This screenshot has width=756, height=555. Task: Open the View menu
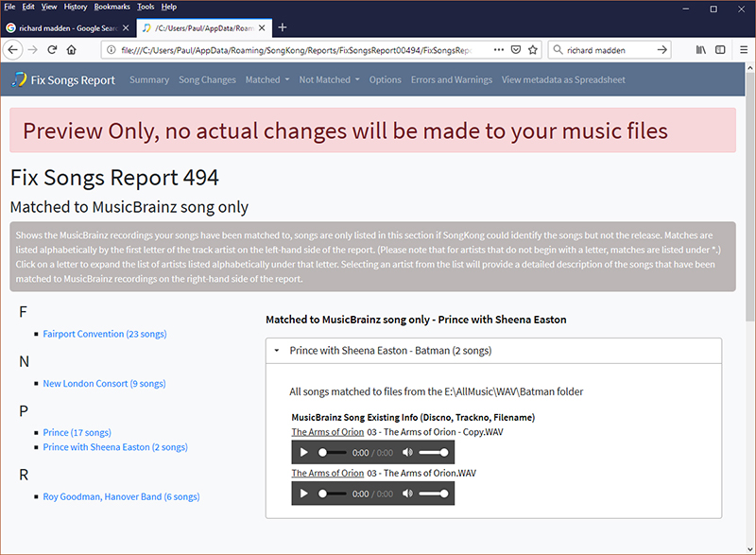click(49, 7)
